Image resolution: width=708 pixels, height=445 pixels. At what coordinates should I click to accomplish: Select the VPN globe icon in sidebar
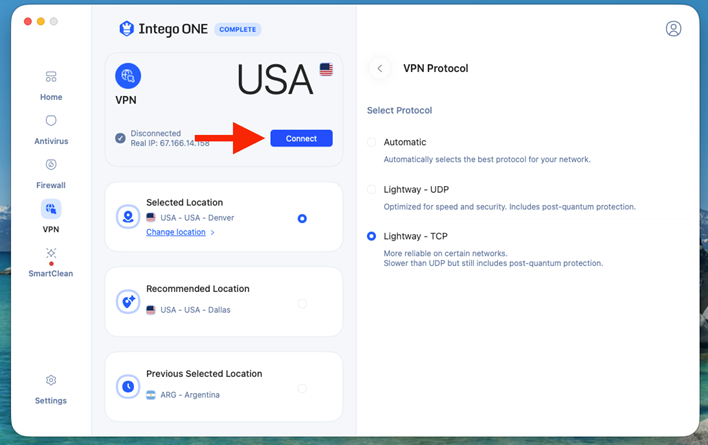click(x=51, y=209)
